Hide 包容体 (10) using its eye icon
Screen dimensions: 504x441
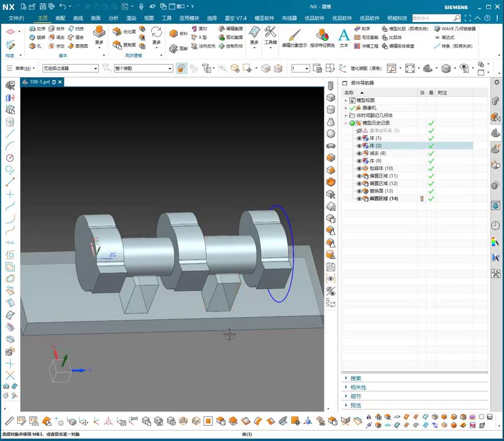tap(359, 168)
